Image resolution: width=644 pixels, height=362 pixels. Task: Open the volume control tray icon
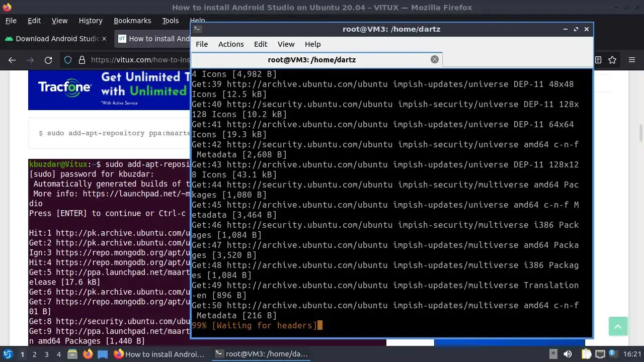(x=567, y=354)
